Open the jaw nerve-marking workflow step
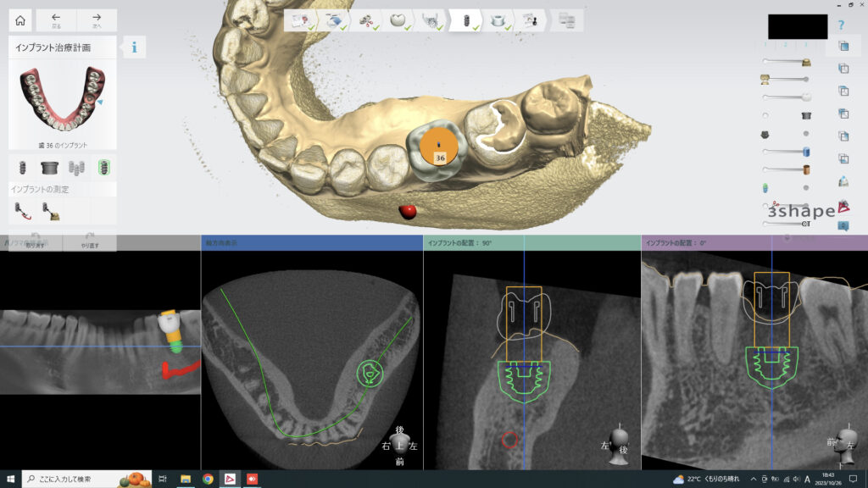Viewport: 868px width, 488px height. coord(431,20)
